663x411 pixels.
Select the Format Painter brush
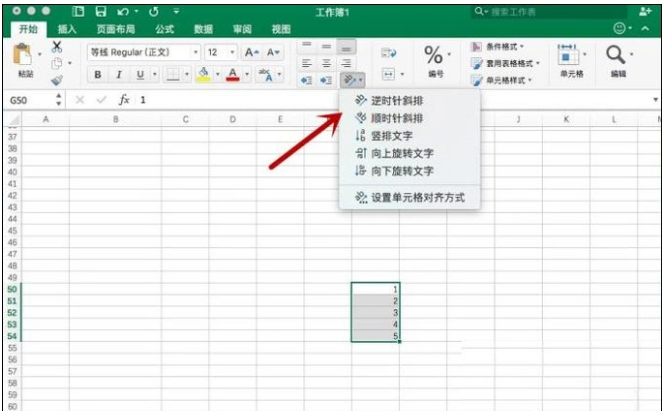tap(57, 79)
